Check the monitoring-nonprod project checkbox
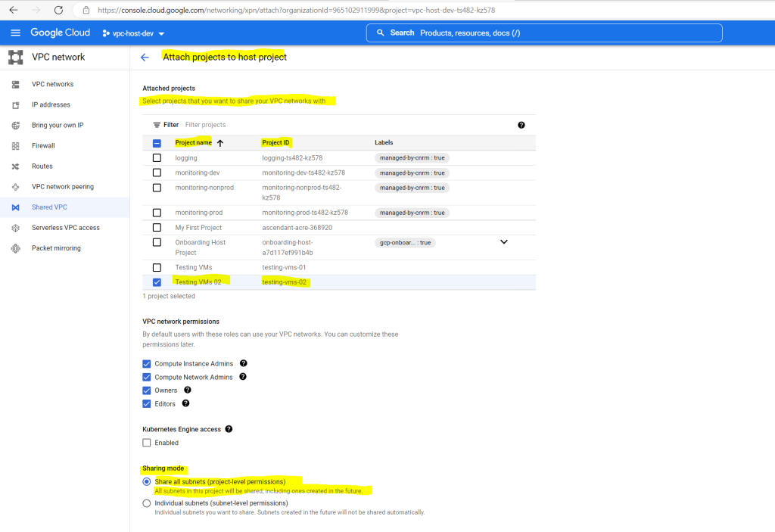Viewport: 775px width, 532px height. click(157, 188)
